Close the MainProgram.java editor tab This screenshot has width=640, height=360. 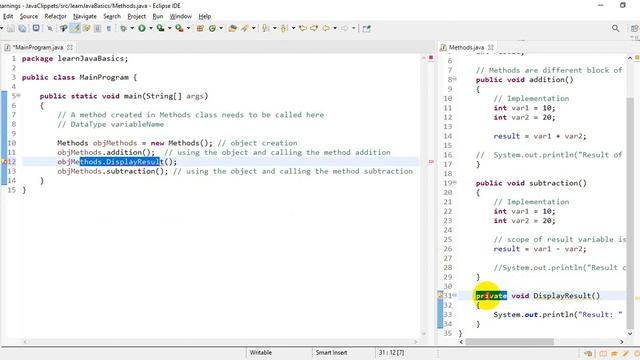tap(70, 47)
